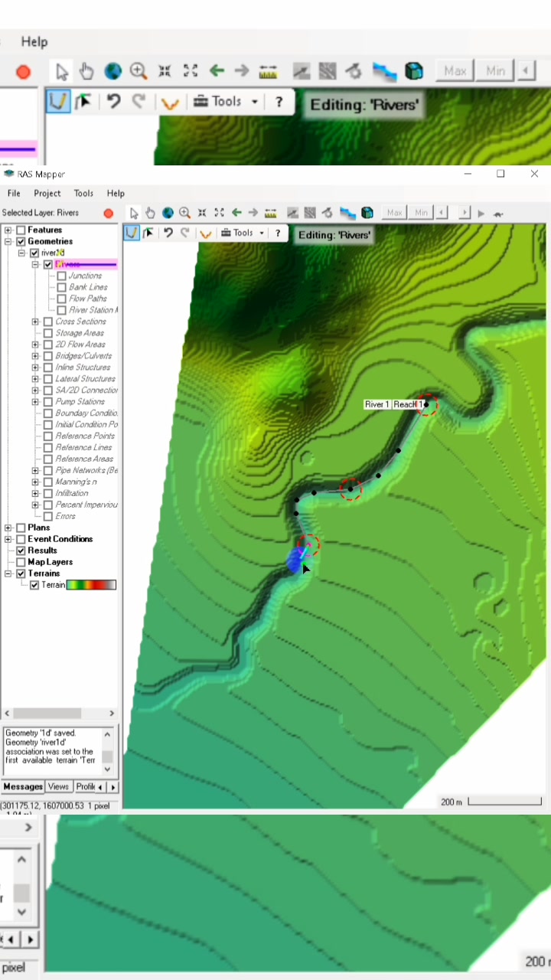Select the Manning's n tree item
551x980 pixels.
[x=76, y=482]
